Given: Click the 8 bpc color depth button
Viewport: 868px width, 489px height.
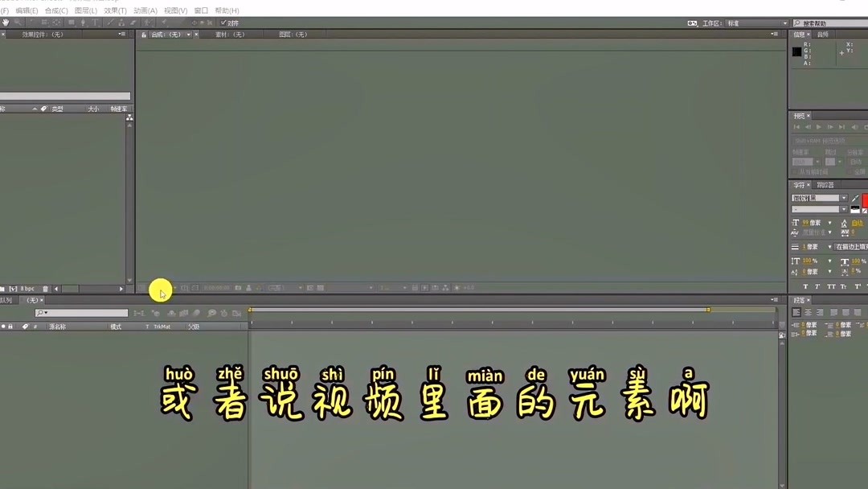Looking at the screenshot, I should 27,287.
